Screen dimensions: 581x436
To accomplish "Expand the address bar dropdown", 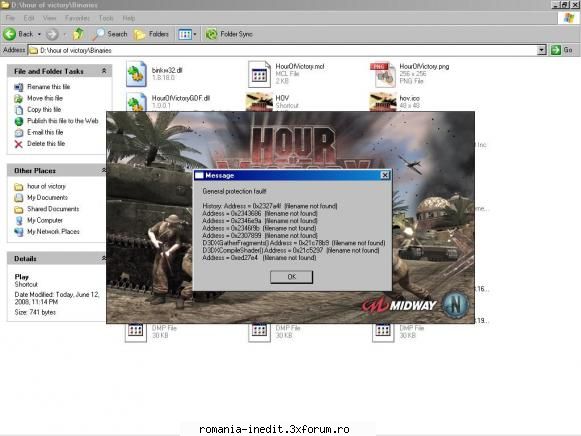I will click(542, 50).
